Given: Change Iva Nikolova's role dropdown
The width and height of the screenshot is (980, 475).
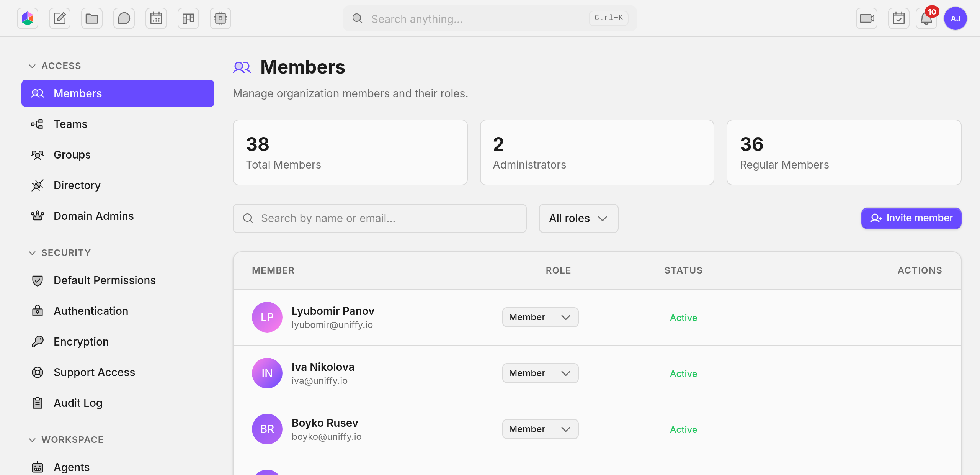Looking at the screenshot, I should pyautogui.click(x=540, y=373).
